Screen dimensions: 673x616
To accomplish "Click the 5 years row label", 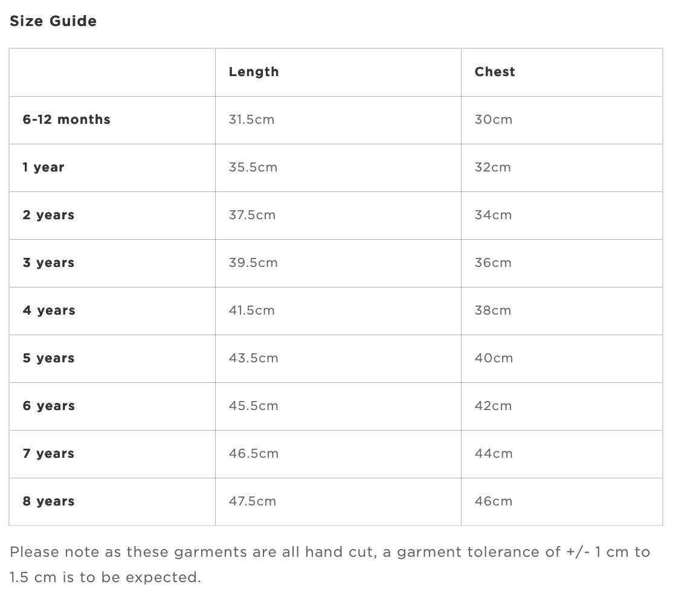I will pos(48,358).
